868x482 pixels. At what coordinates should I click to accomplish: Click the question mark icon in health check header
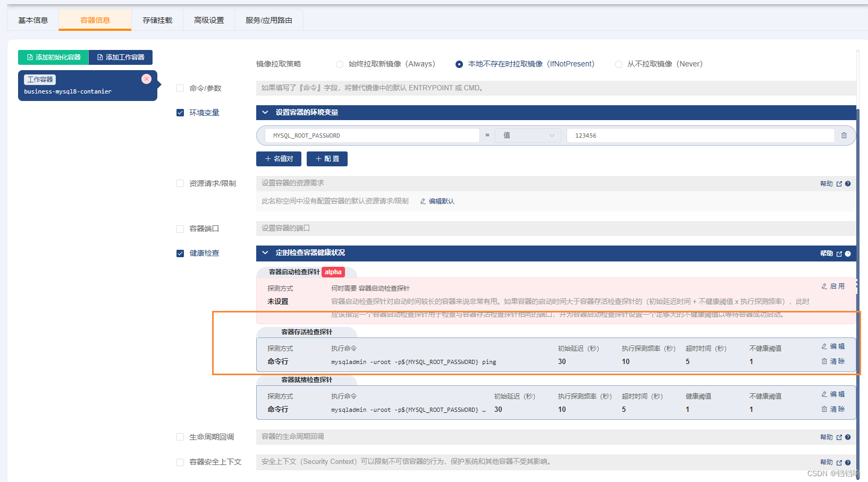point(848,254)
